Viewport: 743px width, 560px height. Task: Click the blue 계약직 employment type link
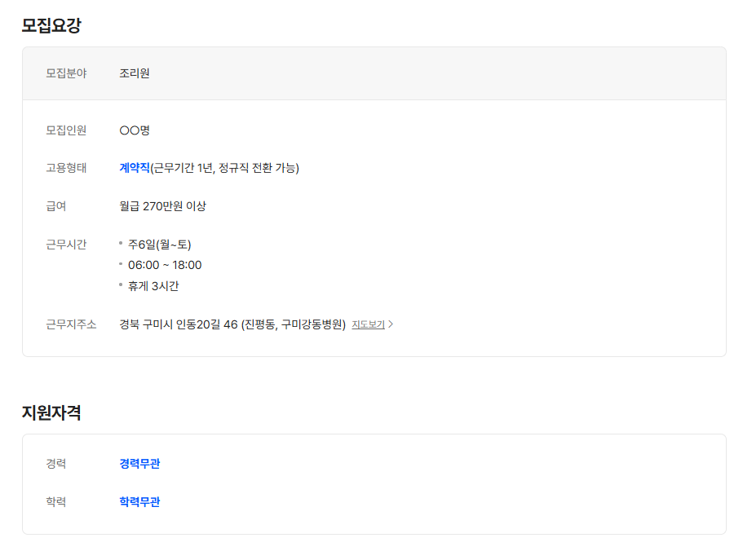[x=133, y=169]
